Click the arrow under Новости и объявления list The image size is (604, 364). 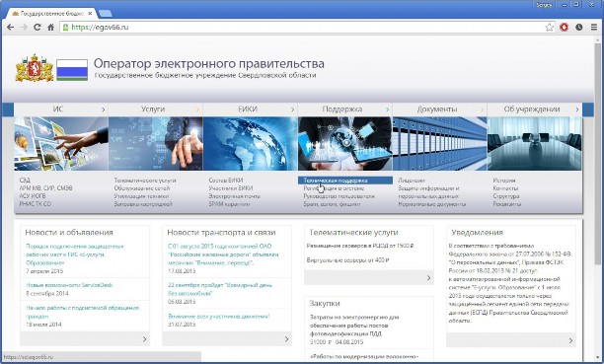coord(144,339)
